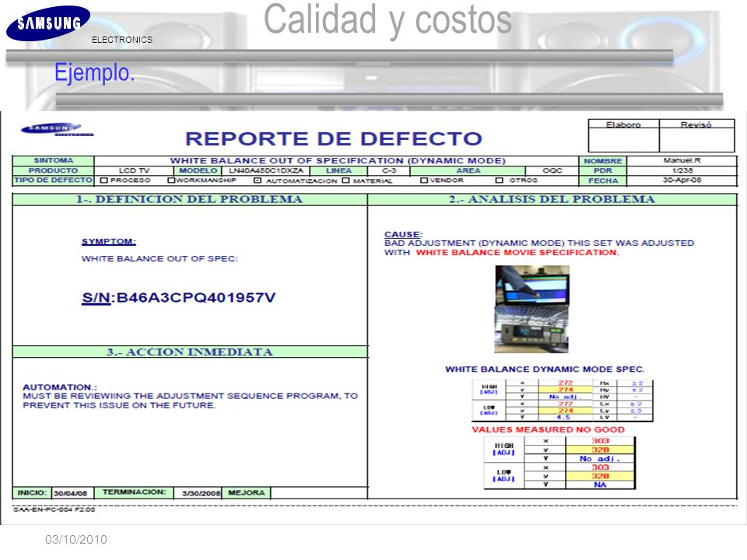Screen dimensions: 747x560
Task: Click the TV screen photo thumbnail
Action: (532, 285)
